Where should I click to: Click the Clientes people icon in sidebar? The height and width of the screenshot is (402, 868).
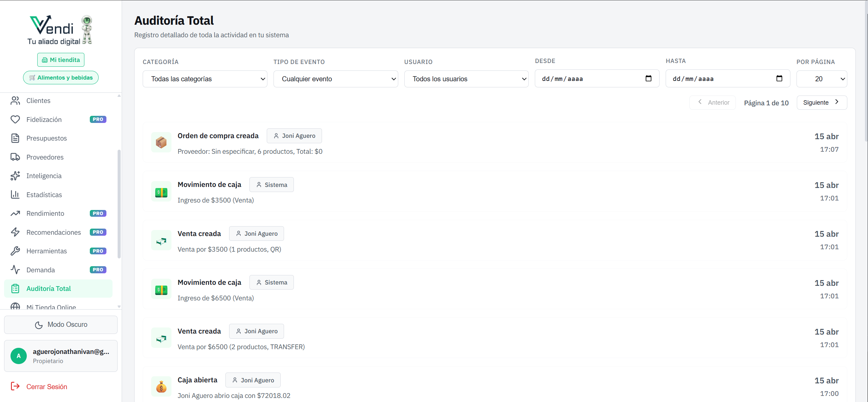pos(15,101)
